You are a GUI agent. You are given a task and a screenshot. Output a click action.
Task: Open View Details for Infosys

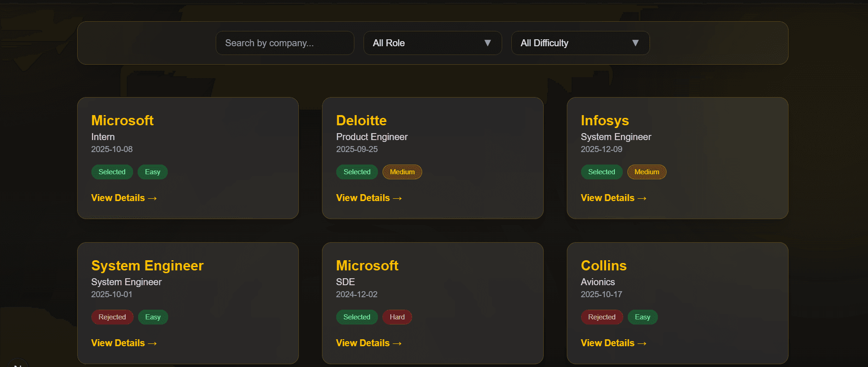613,198
